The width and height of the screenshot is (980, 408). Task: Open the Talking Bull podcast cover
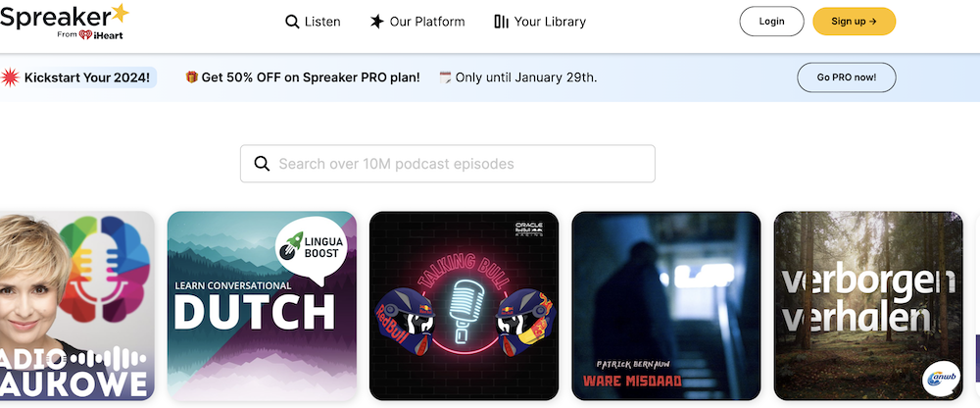[x=464, y=306]
